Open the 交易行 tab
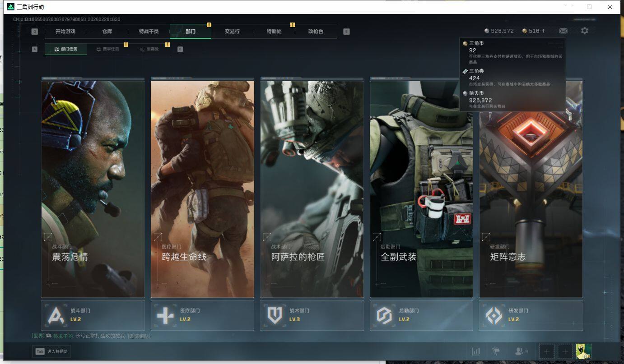Image resolution: width=624 pixels, height=364 pixels. [x=232, y=32]
